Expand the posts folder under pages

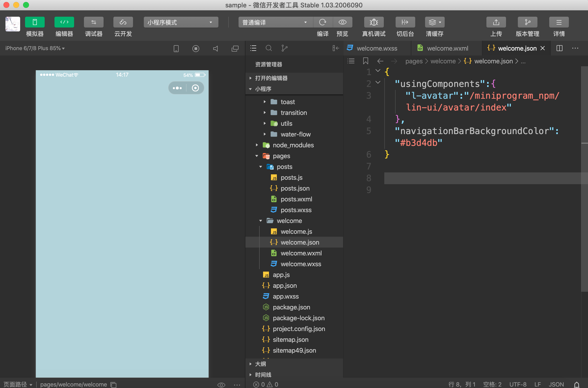(260, 166)
